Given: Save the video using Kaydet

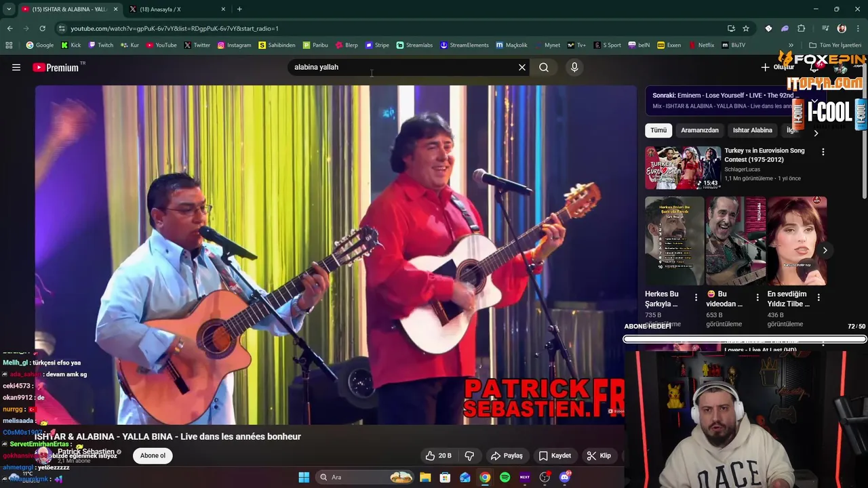Looking at the screenshot, I should pyautogui.click(x=555, y=455).
